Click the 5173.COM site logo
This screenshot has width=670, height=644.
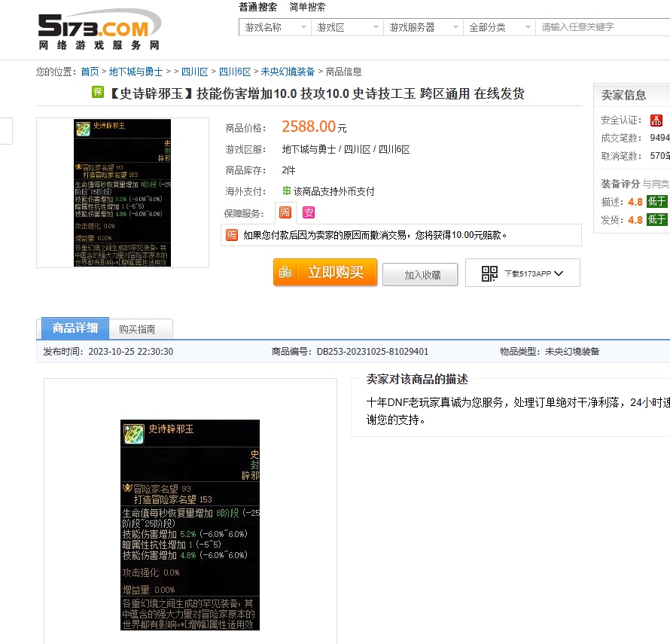pos(99,29)
